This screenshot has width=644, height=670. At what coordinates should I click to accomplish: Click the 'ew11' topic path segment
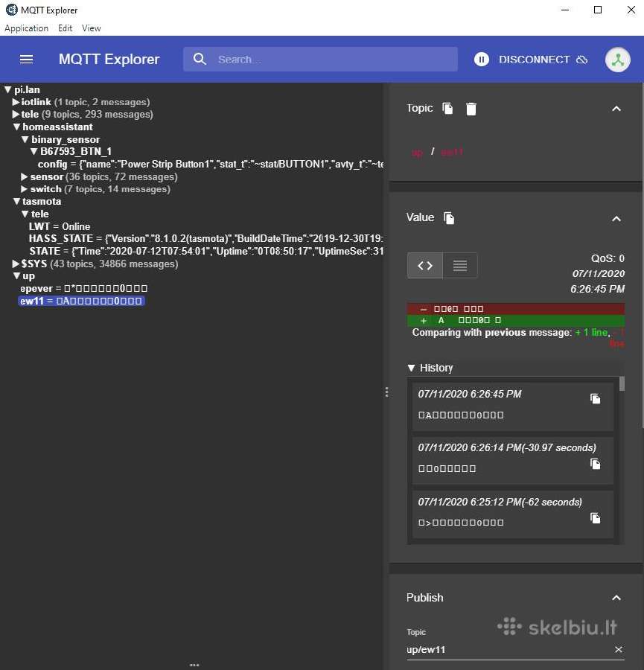452,152
